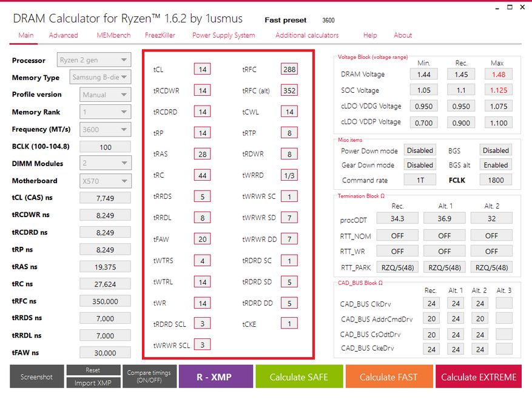
Task: Click Calculate SAFE button
Action: tap(299, 377)
